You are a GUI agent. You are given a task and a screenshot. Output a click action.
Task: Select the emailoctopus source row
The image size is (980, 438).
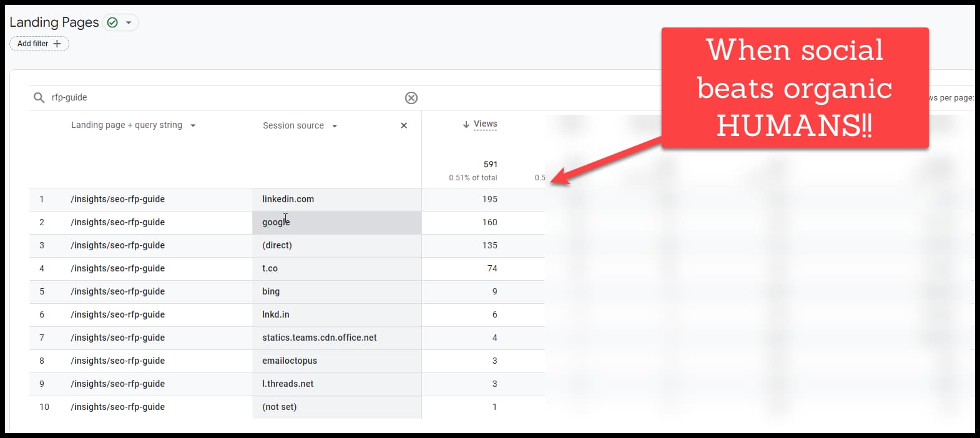coord(290,361)
